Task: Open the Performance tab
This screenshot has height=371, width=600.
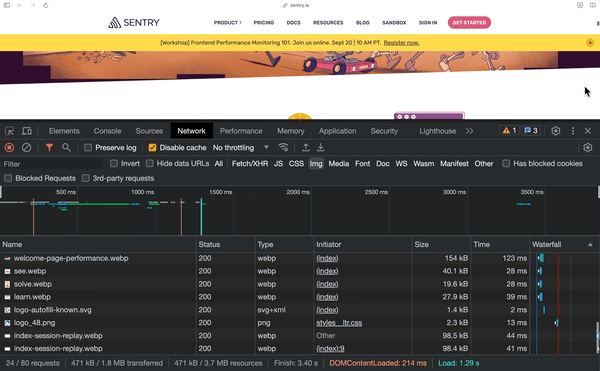Action: pos(241,131)
